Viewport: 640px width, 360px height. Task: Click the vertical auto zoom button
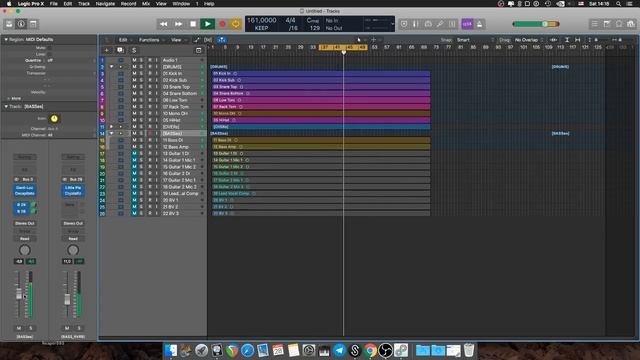(x=567, y=40)
